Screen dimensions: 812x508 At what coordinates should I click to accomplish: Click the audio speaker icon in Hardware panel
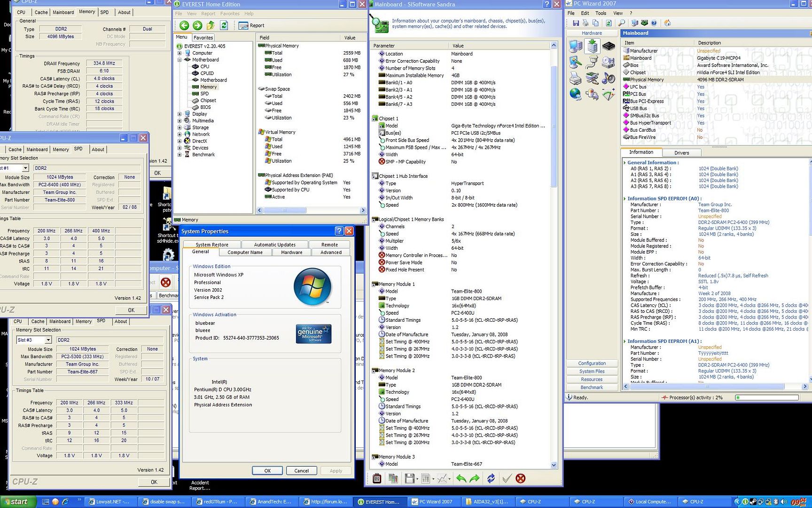coord(609,78)
